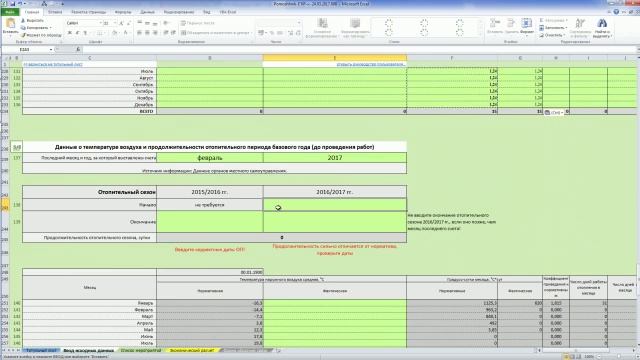Open the Name Box dropdown arrow
Viewport: 640px width, 360px height.
[51, 49]
